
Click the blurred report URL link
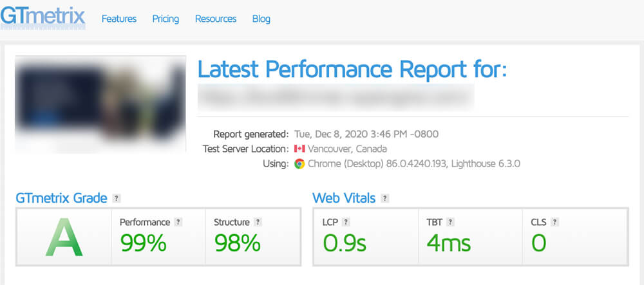[x=336, y=97]
